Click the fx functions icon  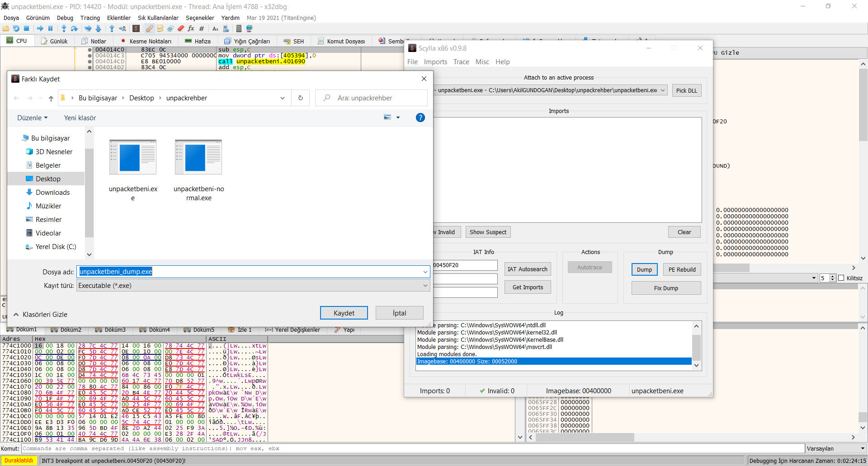coord(191,28)
